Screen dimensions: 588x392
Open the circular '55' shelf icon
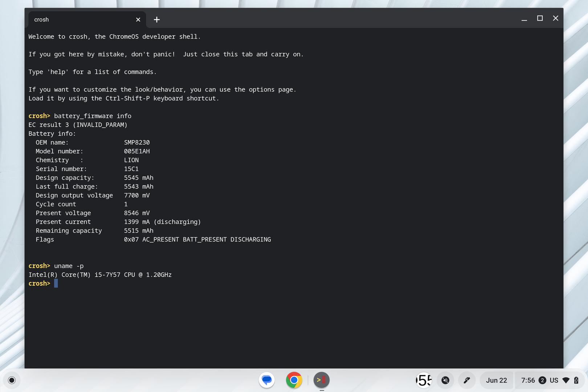click(424, 380)
